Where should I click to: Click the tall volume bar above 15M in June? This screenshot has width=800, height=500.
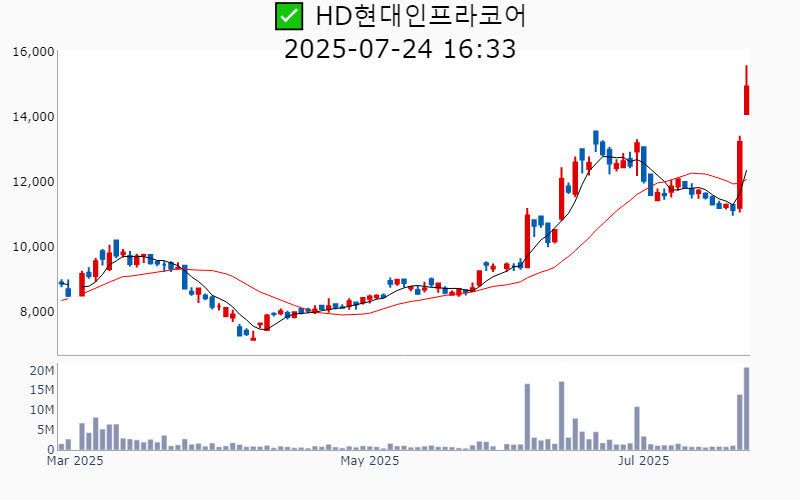(561, 416)
